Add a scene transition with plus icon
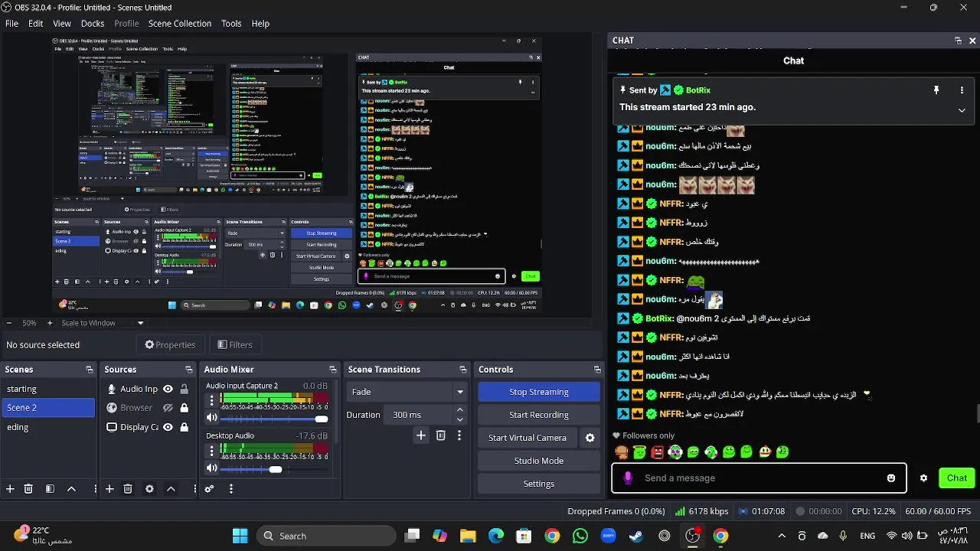Screen dimensions: 980x551 (421, 435)
